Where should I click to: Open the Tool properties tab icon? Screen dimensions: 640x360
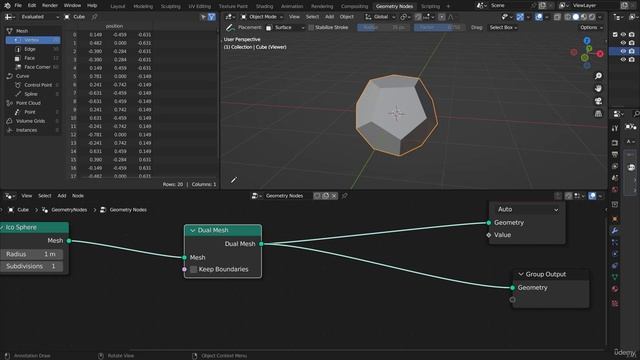tap(615, 128)
